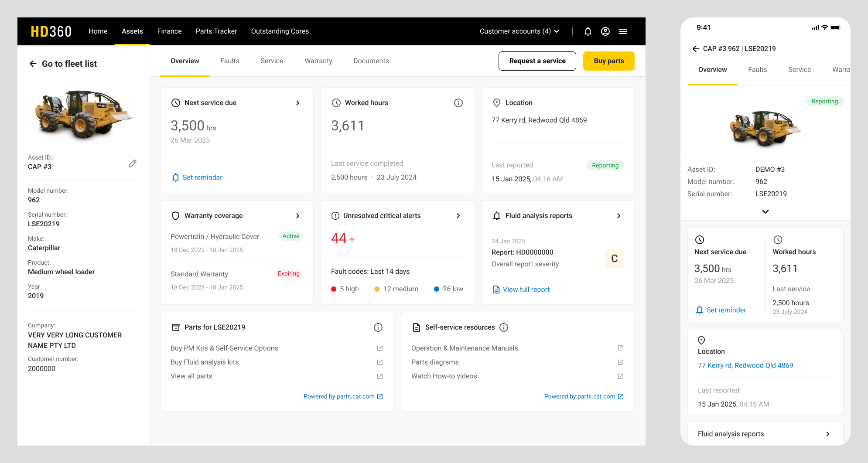The width and height of the screenshot is (868, 463).
Task: Expand mobile asset details down chevron
Action: click(765, 211)
